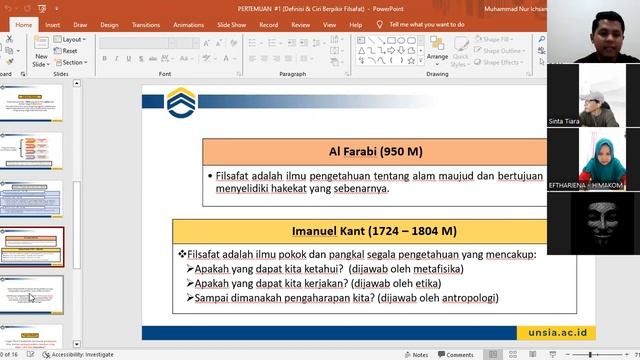This screenshot has width=640, height=360.
Task: Select the Rectangle shape
Action: pos(391,40)
